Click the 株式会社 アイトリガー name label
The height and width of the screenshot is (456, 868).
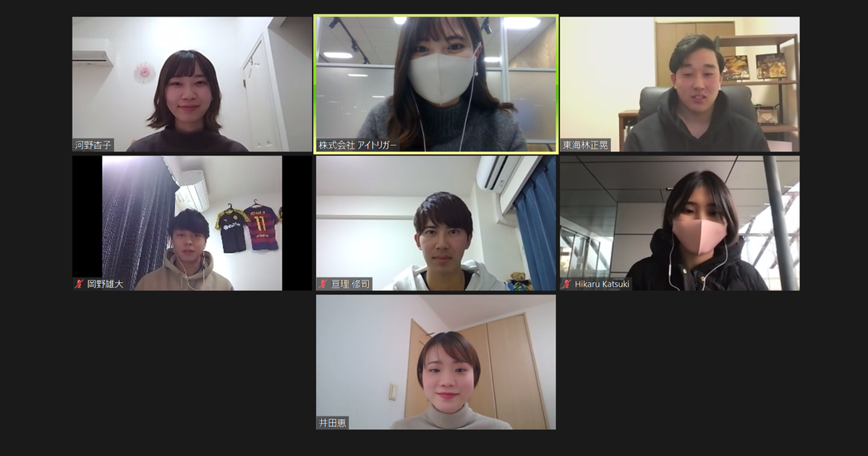click(358, 145)
